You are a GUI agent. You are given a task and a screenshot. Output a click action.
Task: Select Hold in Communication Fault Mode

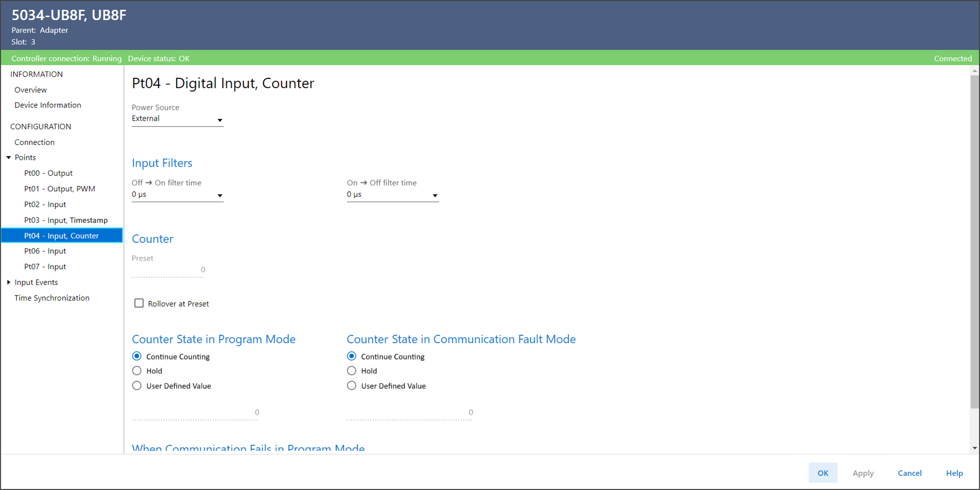pos(352,371)
